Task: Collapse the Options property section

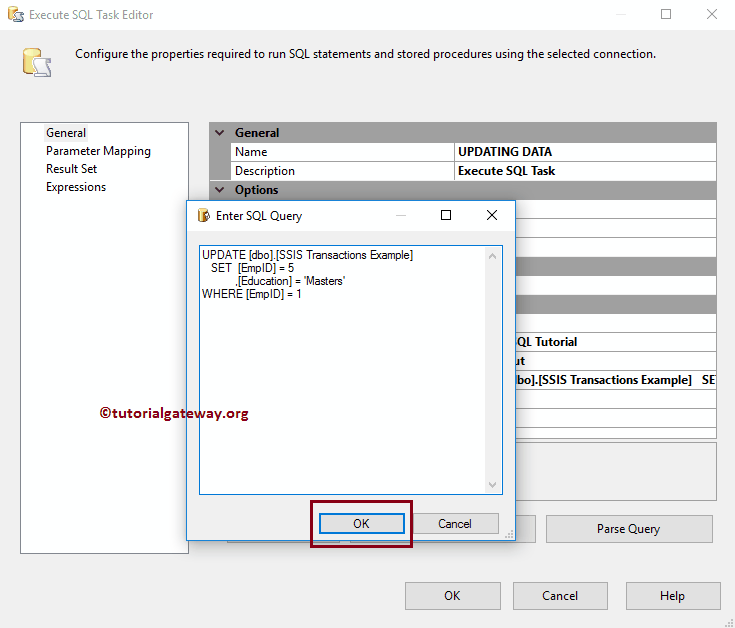Action: pyautogui.click(x=219, y=190)
